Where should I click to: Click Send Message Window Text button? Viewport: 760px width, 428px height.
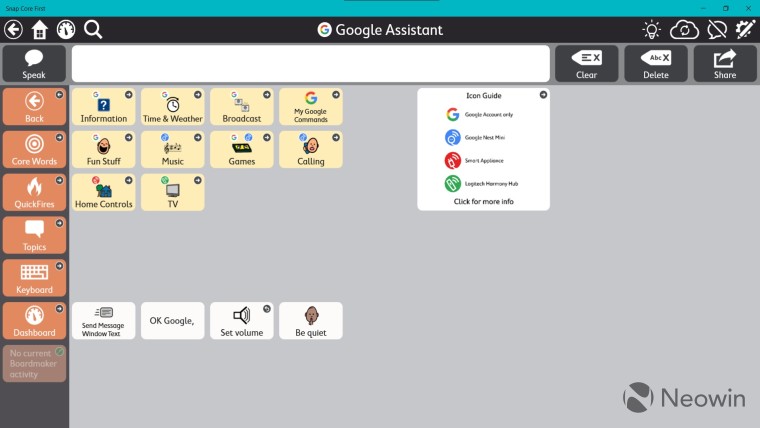pyautogui.click(x=104, y=321)
